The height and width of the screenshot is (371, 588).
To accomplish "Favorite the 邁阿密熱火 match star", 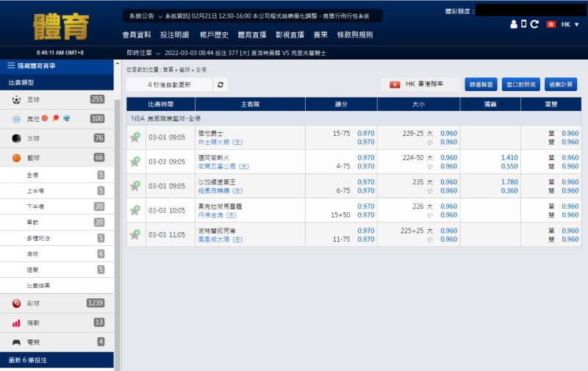I will point(135,162).
